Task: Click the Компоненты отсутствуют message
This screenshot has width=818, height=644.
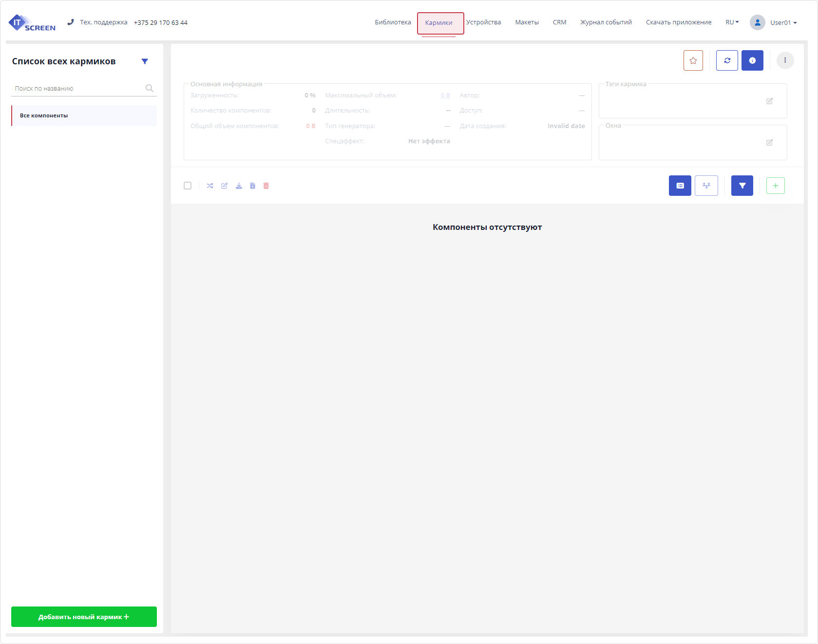Action: coord(487,227)
